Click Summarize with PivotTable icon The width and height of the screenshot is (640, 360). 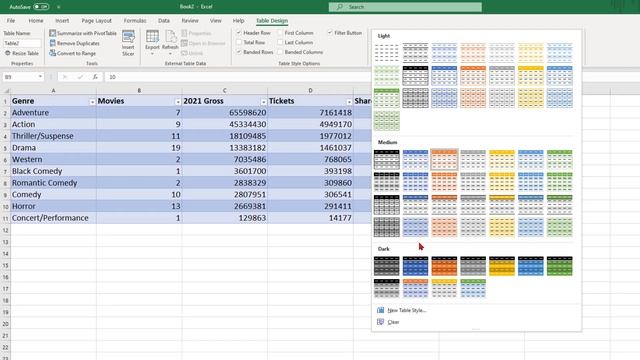coord(52,33)
